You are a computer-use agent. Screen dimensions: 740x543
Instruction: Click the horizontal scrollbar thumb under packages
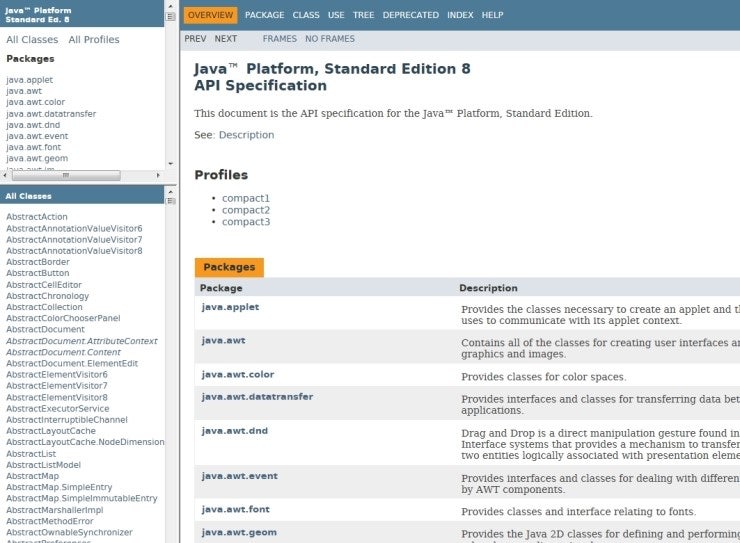coord(66,175)
